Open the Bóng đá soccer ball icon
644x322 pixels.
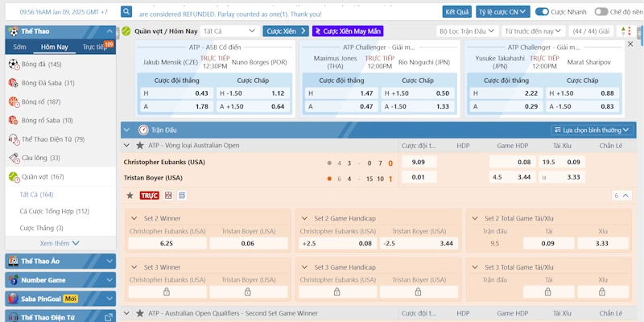[14, 64]
